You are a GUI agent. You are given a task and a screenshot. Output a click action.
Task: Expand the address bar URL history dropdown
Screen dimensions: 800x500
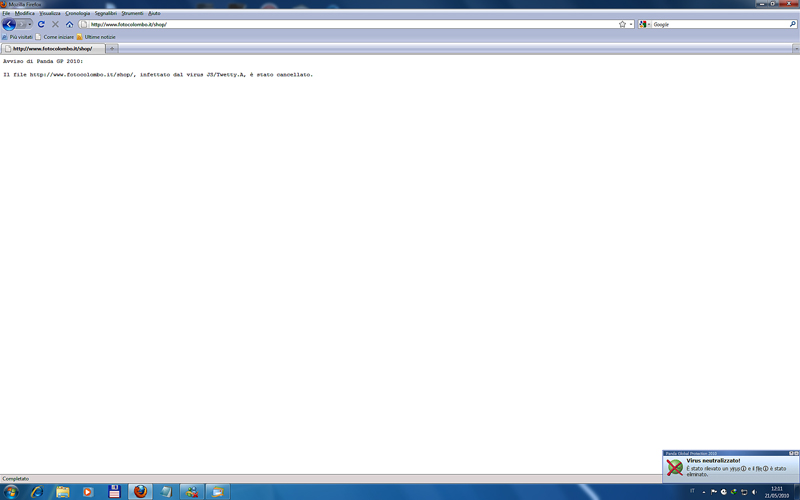[x=631, y=24]
